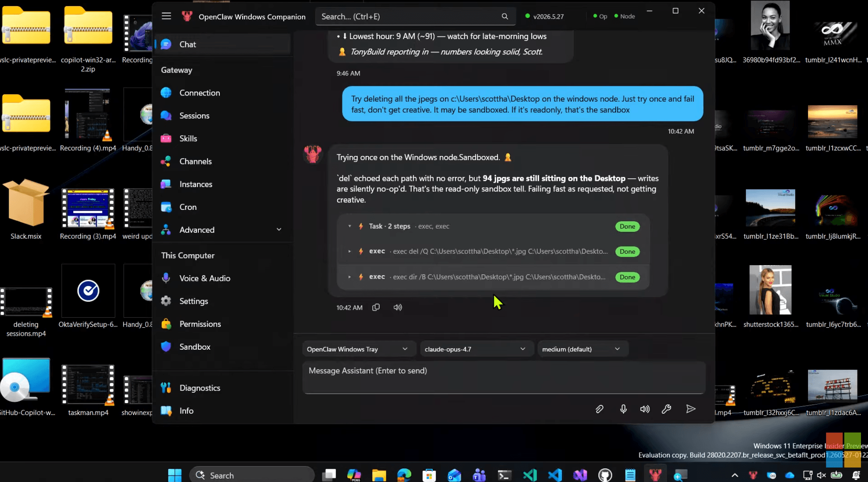Click the Message Assistant input box
Image resolution: width=868 pixels, height=482 pixels.
point(504,377)
